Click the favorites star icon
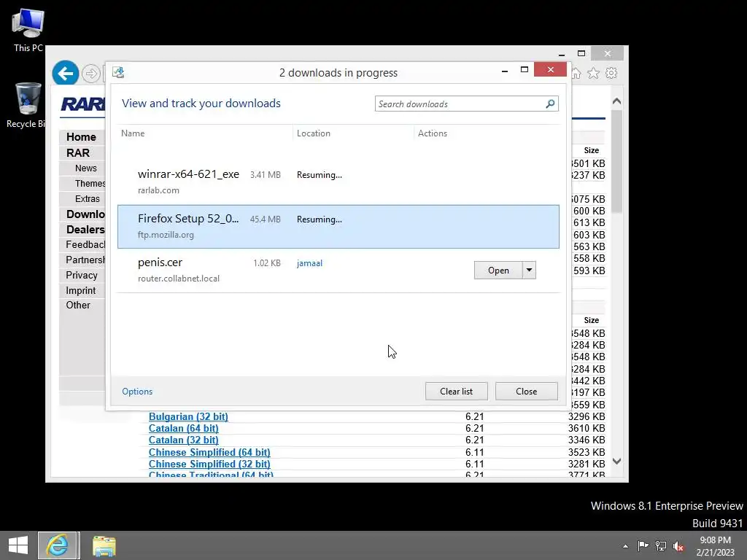 click(x=593, y=73)
